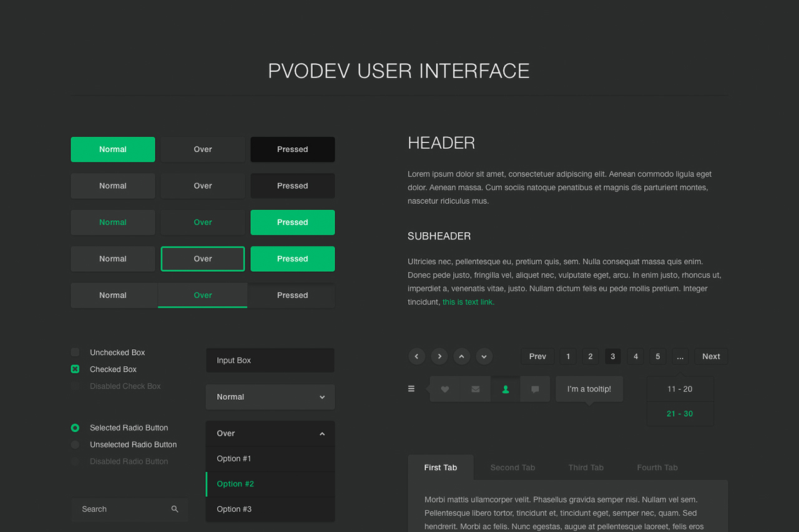Select underlined Over in segmented row
The image size is (799, 532).
203,295
